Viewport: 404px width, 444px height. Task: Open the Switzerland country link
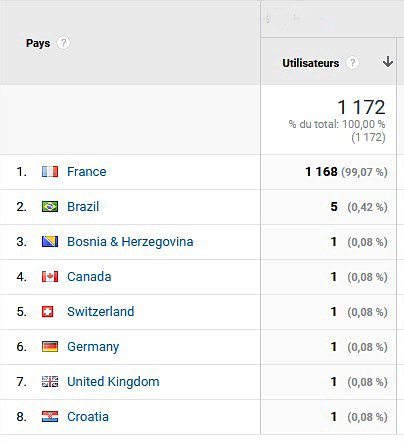click(x=101, y=312)
